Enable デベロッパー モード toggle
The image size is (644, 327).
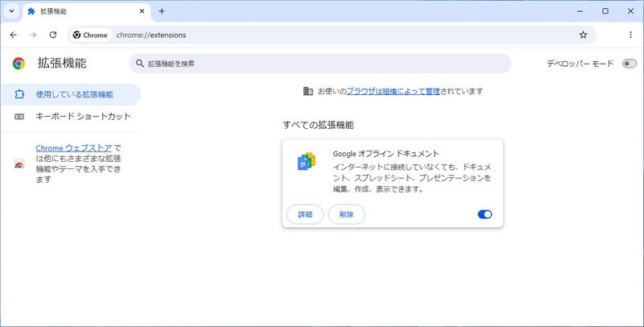pyautogui.click(x=629, y=64)
